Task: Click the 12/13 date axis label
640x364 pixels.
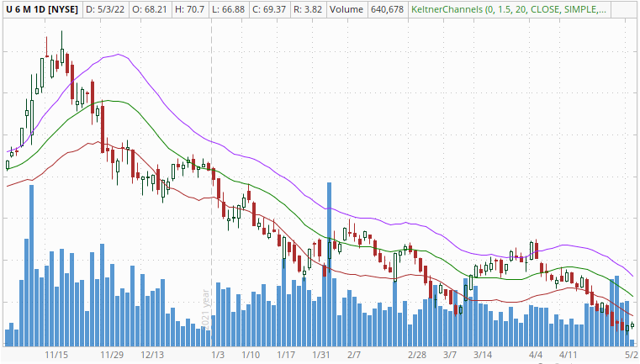Action: [x=152, y=355]
